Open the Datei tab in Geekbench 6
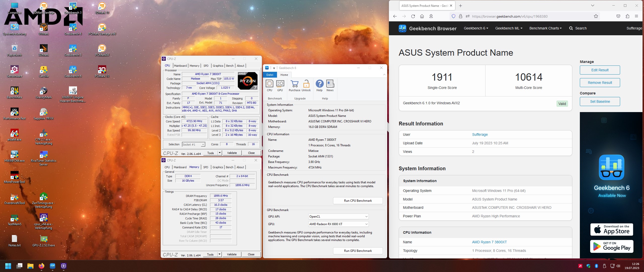 [270, 75]
